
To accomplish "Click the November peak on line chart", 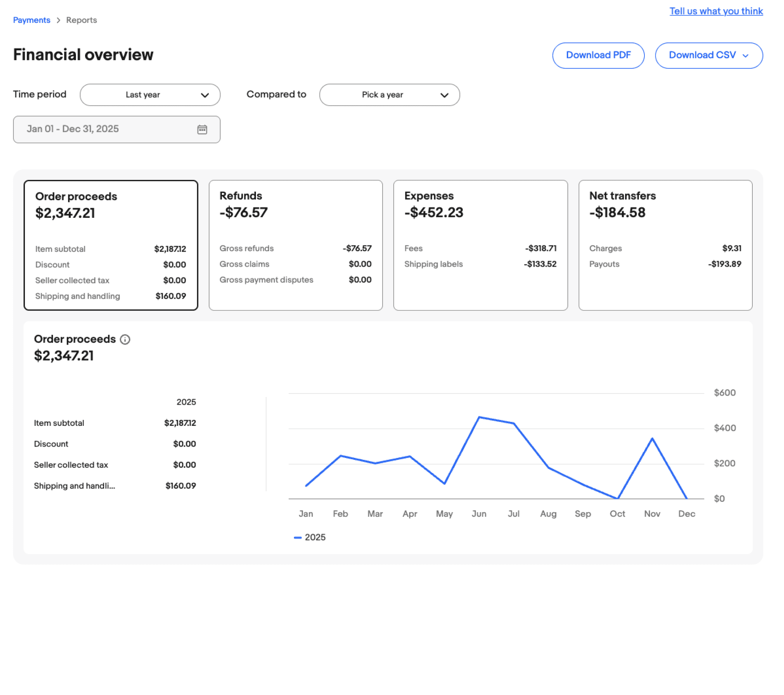I will click(652, 439).
